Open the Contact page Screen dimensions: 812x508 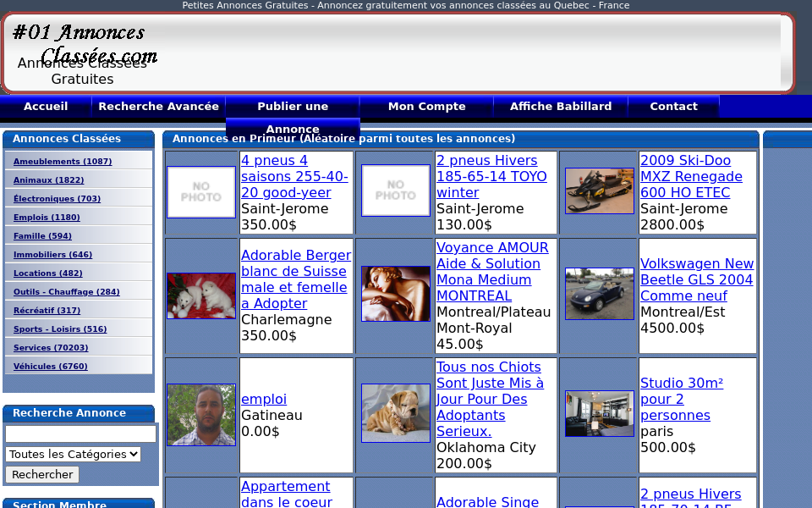(x=673, y=107)
